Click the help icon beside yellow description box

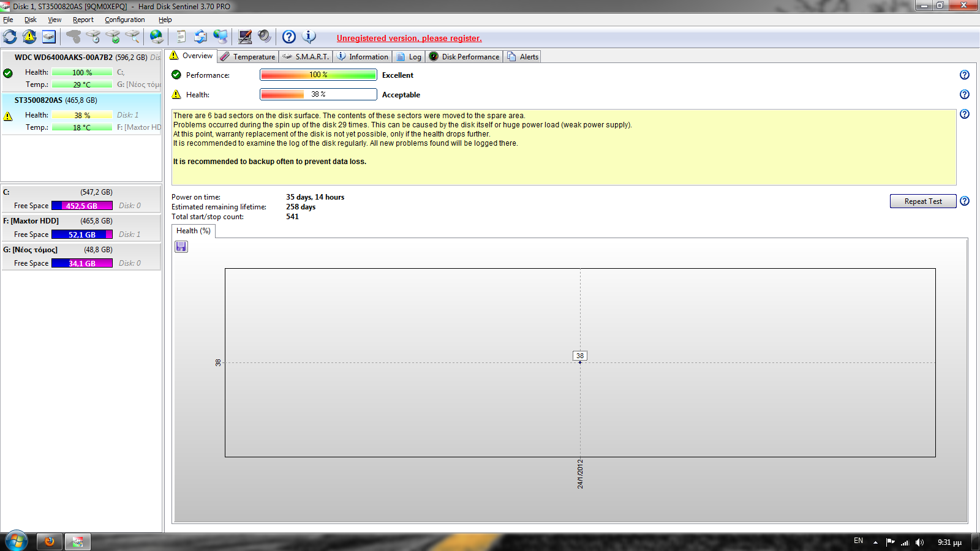(965, 114)
